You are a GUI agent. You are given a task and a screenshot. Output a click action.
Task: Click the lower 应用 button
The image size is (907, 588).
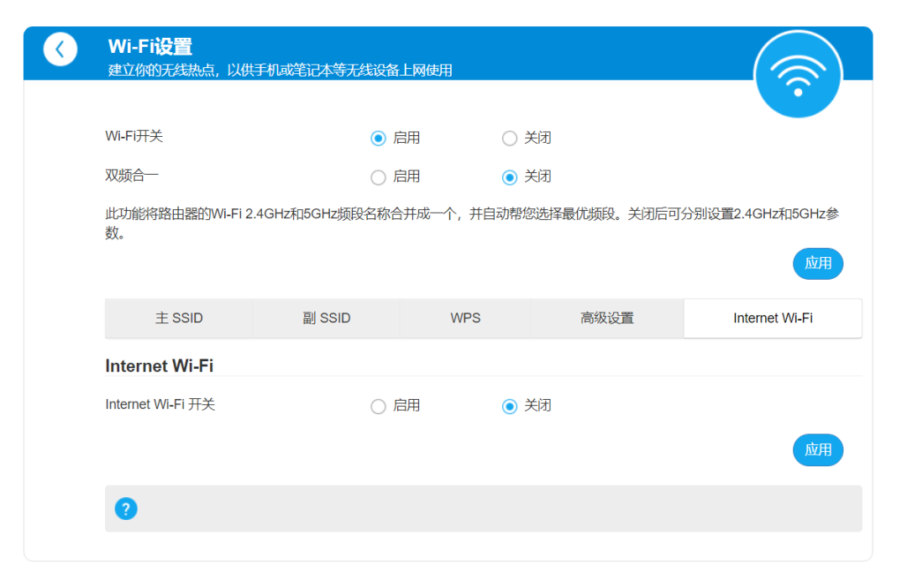(817, 449)
